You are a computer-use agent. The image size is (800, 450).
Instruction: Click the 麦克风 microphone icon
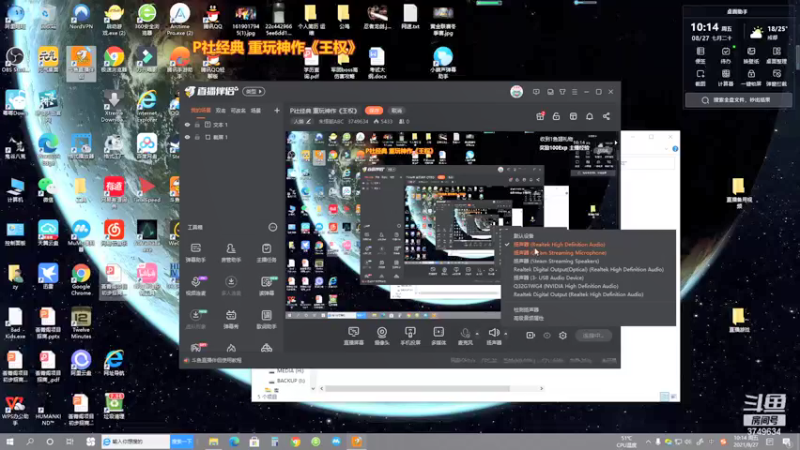(465, 333)
